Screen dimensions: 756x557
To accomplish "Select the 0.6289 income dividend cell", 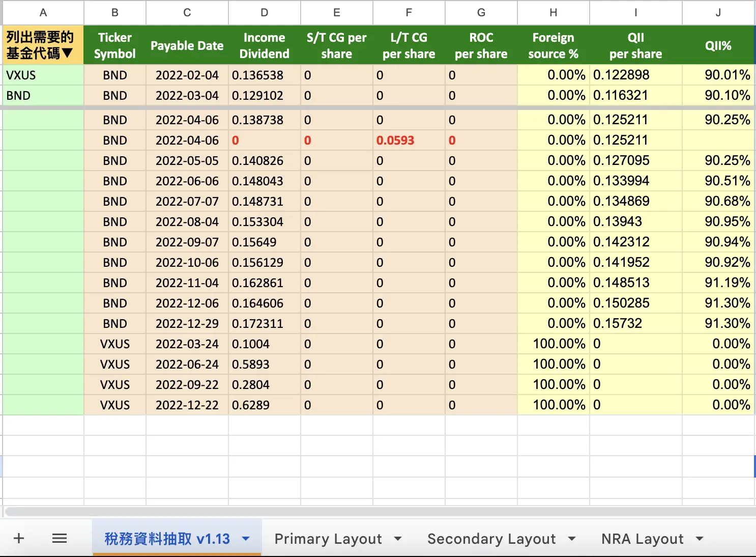I will 265,405.
